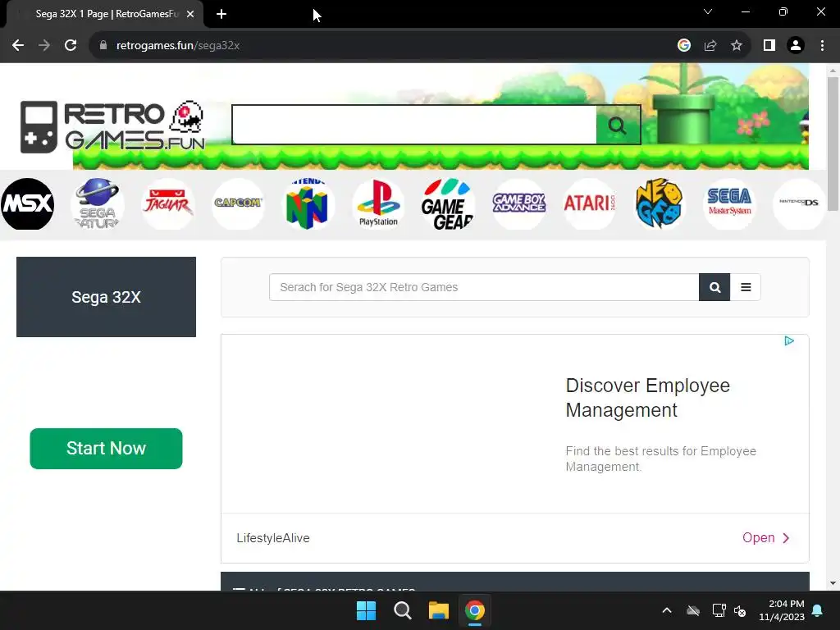840x630 pixels.
Task: Share this page from the address bar
Action: 710,46
